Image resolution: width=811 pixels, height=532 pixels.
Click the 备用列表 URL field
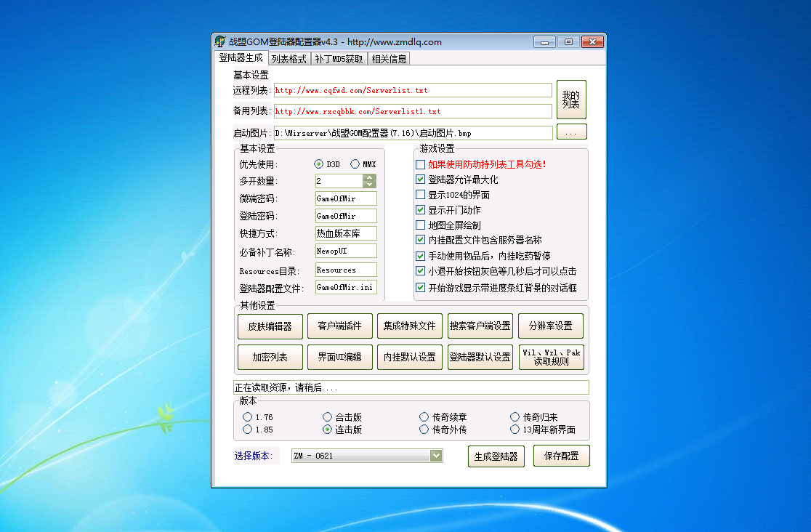tap(413, 111)
